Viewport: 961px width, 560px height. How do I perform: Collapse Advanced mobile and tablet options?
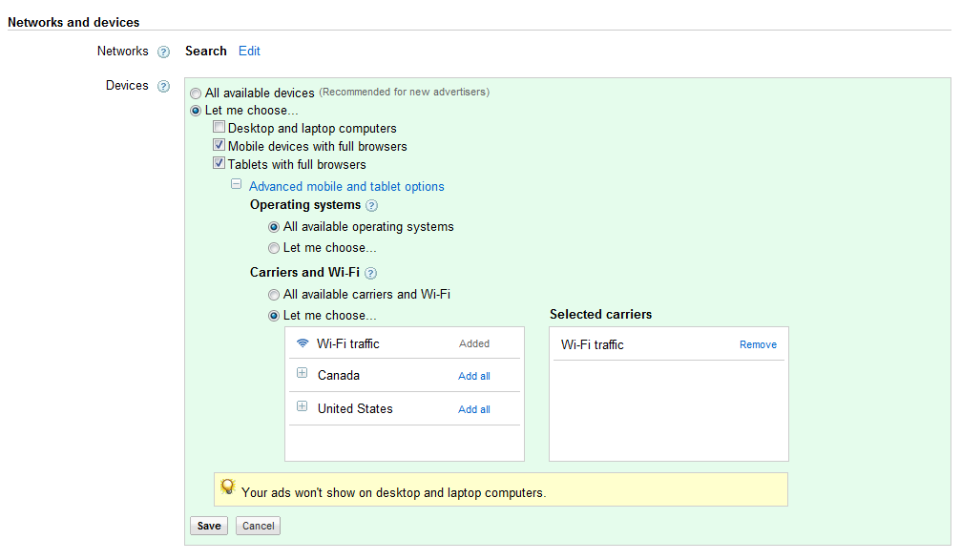pyautogui.click(x=236, y=185)
